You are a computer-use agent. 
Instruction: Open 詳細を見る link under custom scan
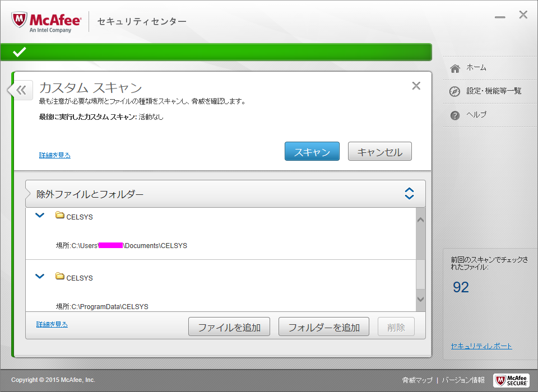coord(55,155)
